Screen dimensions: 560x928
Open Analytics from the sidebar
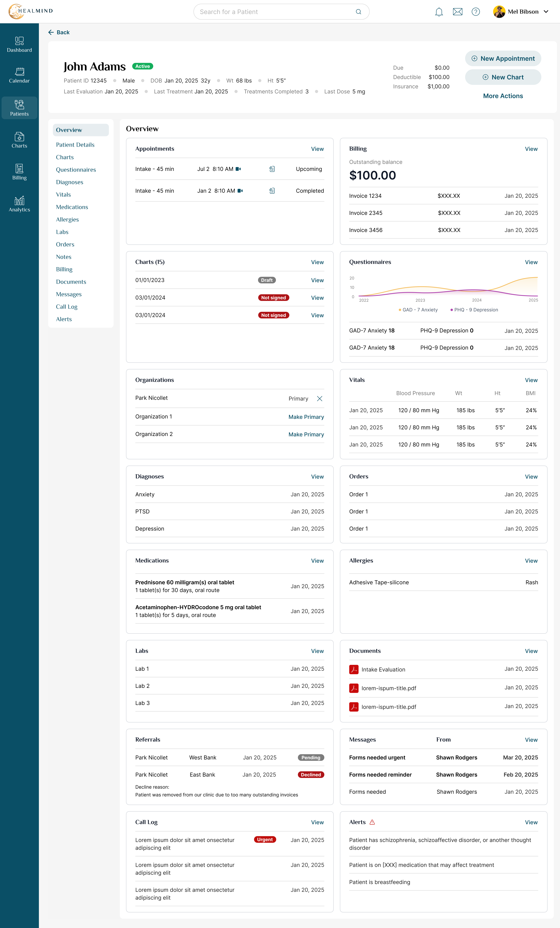click(x=19, y=204)
